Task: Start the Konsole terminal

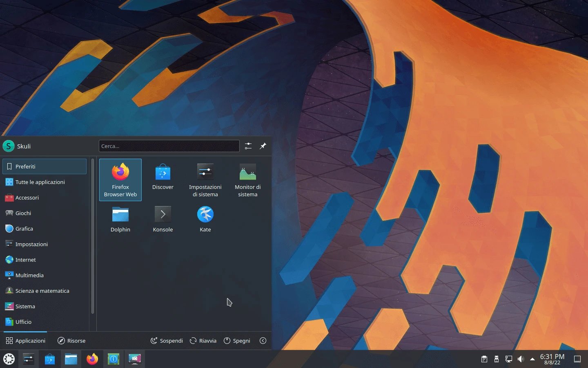Action: 163,219
